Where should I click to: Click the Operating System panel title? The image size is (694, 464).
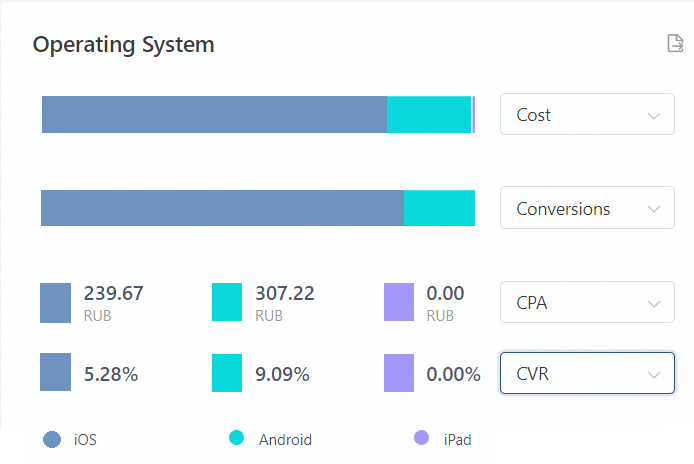(124, 45)
